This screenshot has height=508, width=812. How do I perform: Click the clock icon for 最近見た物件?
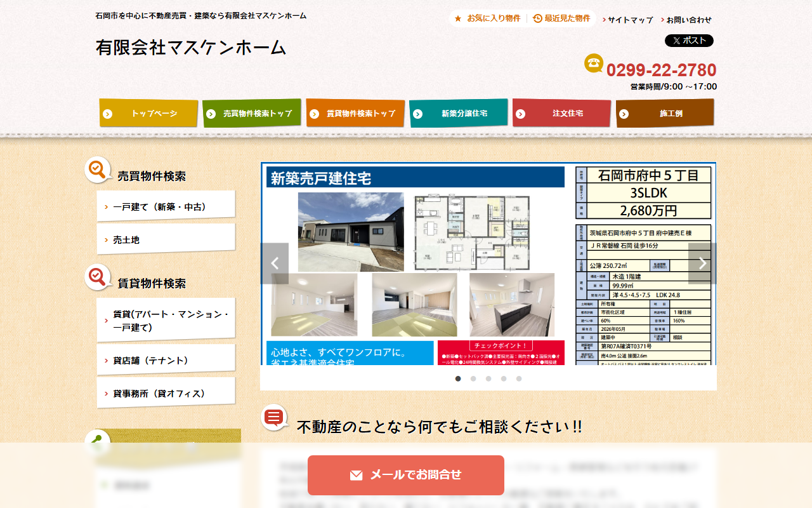[x=537, y=18]
